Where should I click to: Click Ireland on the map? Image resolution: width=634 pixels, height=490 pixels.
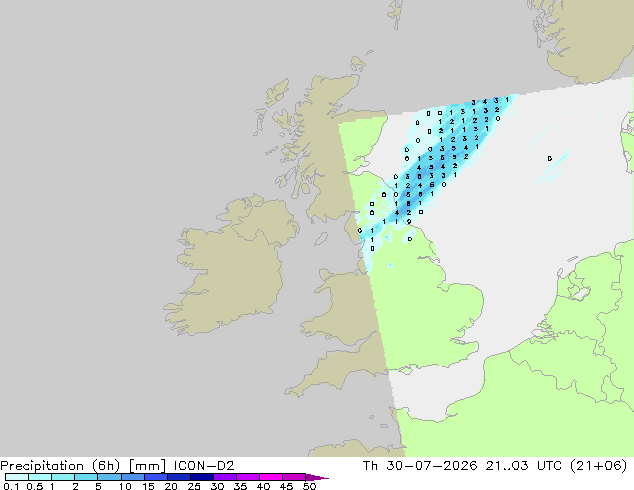pos(230,267)
